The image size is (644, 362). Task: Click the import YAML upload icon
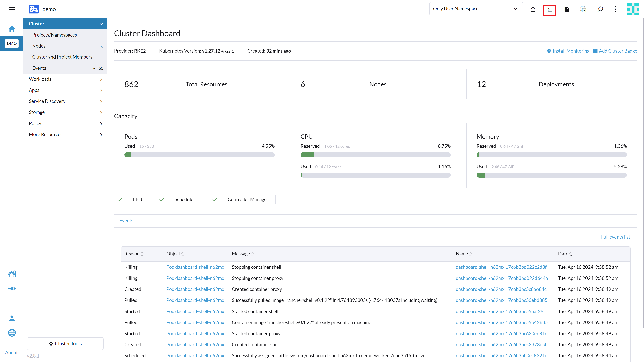[x=533, y=10]
